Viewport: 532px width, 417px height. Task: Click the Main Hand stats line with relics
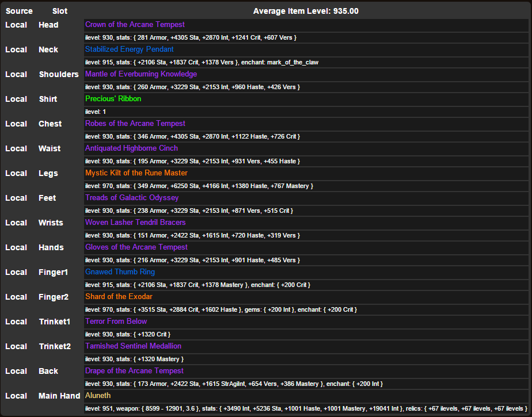click(306, 409)
